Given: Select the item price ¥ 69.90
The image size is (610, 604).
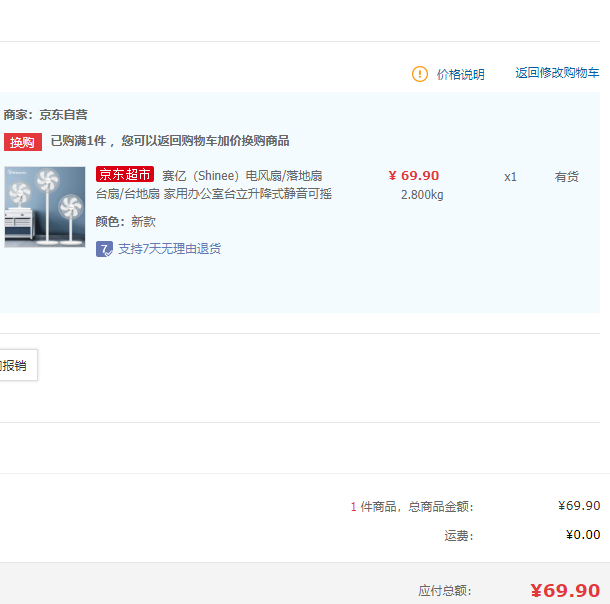Looking at the screenshot, I should [414, 176].
